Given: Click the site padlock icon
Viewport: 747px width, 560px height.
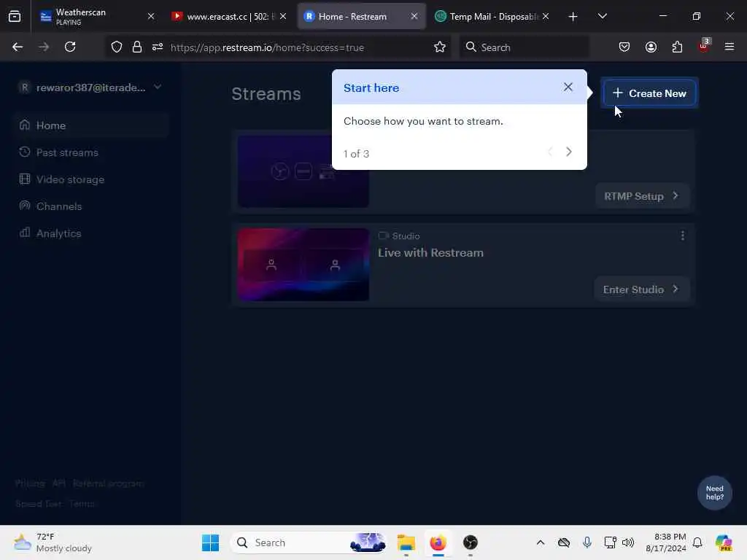Looking at the screenshot, I should (x=137, y=47).
